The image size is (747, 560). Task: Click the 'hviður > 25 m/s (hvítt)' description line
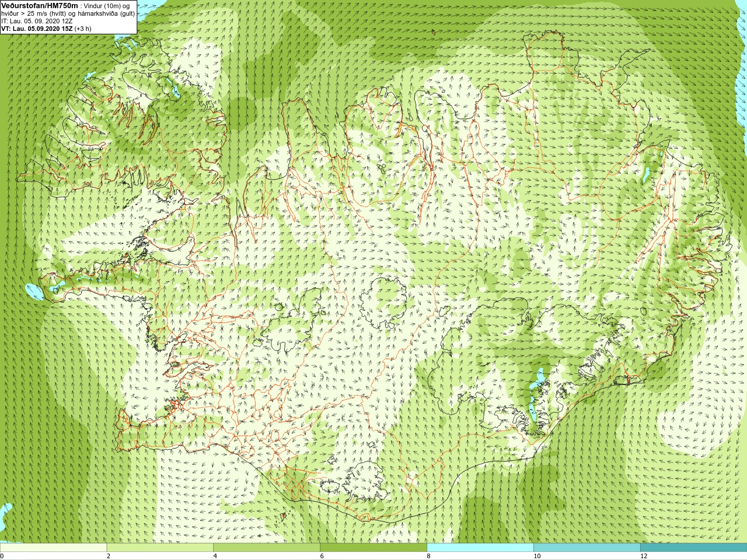tap(68, 13)
